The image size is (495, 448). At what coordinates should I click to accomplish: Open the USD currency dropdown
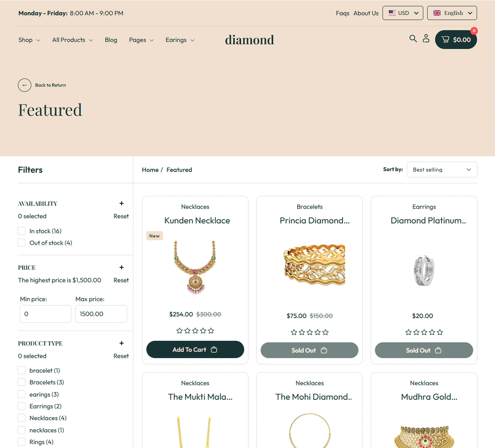click(x=403, y=13)
